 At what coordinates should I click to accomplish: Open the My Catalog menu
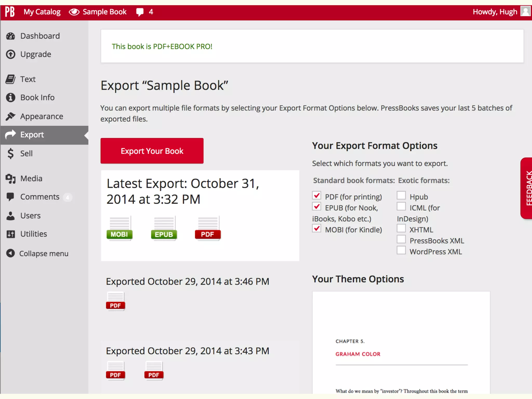pyautogui.click(x=42, y=12)
